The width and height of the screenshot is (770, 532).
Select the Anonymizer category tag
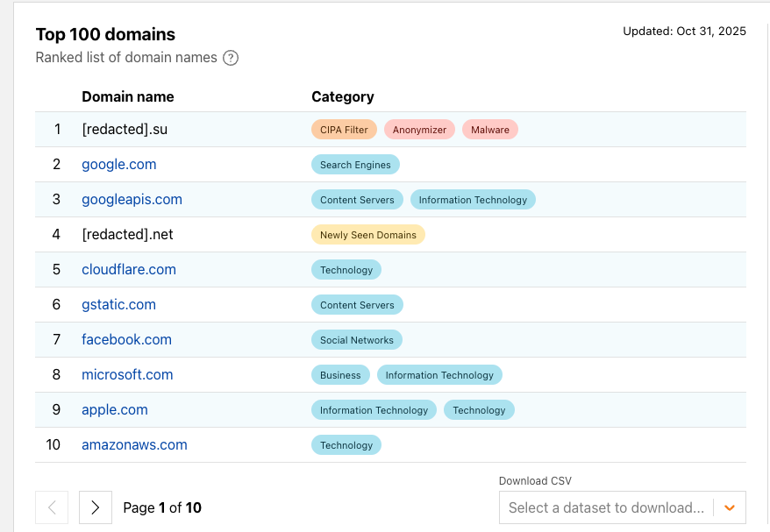pos(419,130)
